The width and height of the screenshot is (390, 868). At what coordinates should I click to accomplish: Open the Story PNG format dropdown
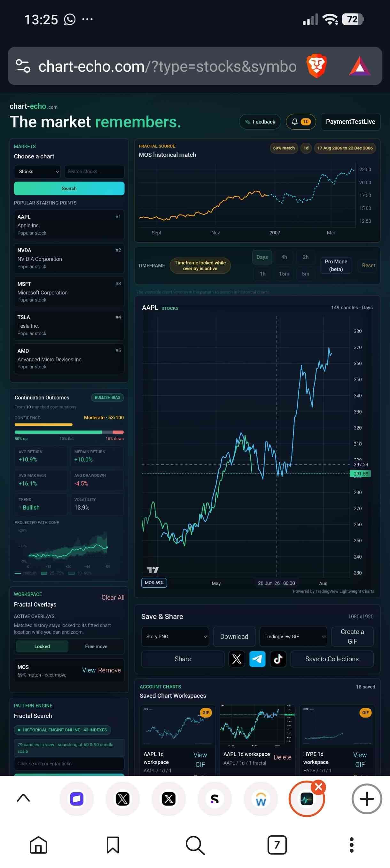pyautogui.click(x=175, y=637)
